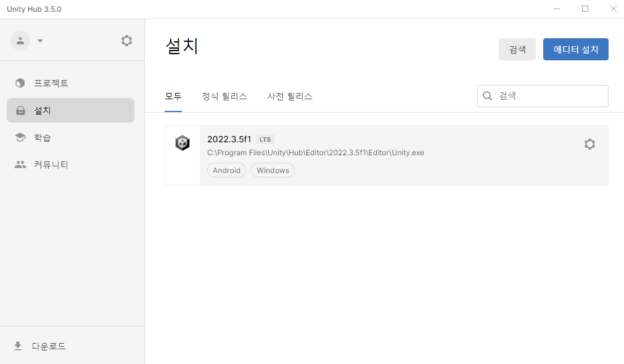Viewport: 624px width, 364px height.
Task: Click the 설치 drive icon in sidebar
Action: coord(20,110)
